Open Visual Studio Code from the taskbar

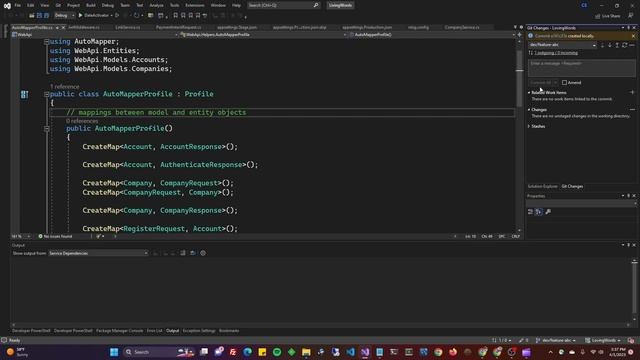(x=350, y=352)
